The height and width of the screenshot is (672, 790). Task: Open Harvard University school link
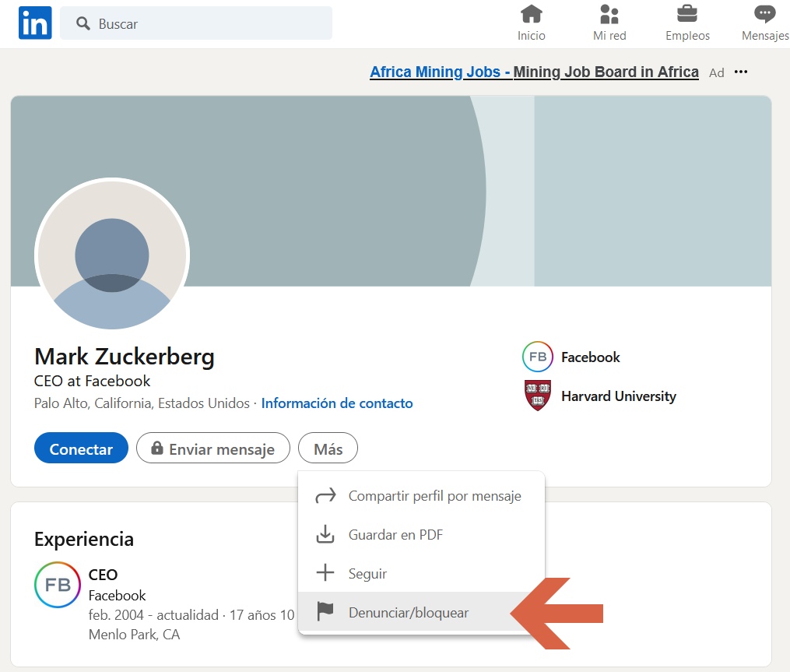coord(619,396)
